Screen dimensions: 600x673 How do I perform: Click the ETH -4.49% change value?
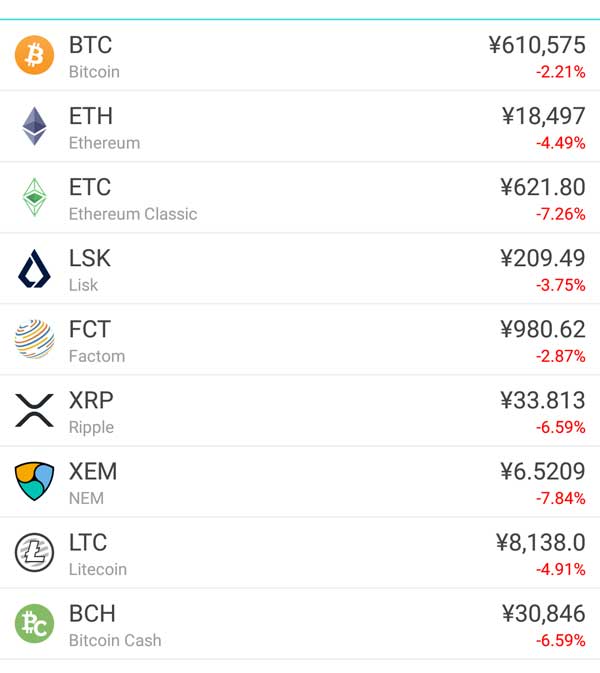coord(561,143)
